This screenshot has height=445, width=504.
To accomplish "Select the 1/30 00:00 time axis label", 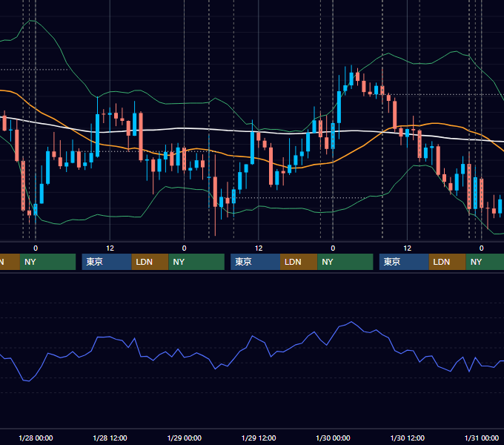I will tap(333, 438).
